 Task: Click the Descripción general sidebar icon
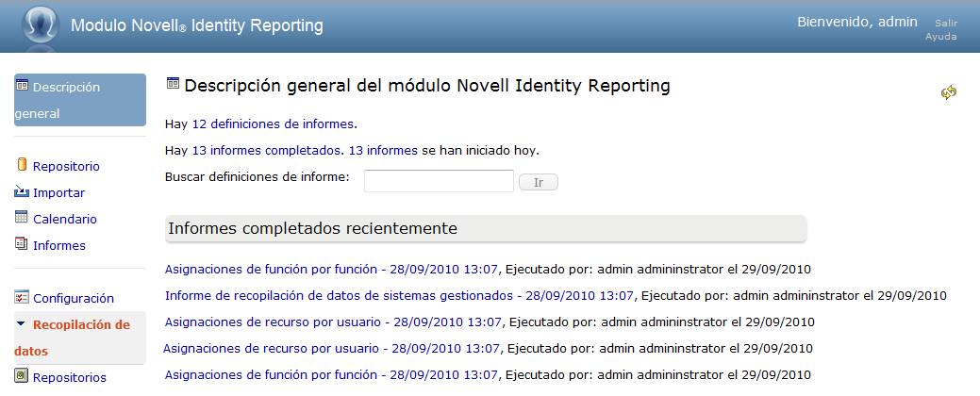point(23,86)
